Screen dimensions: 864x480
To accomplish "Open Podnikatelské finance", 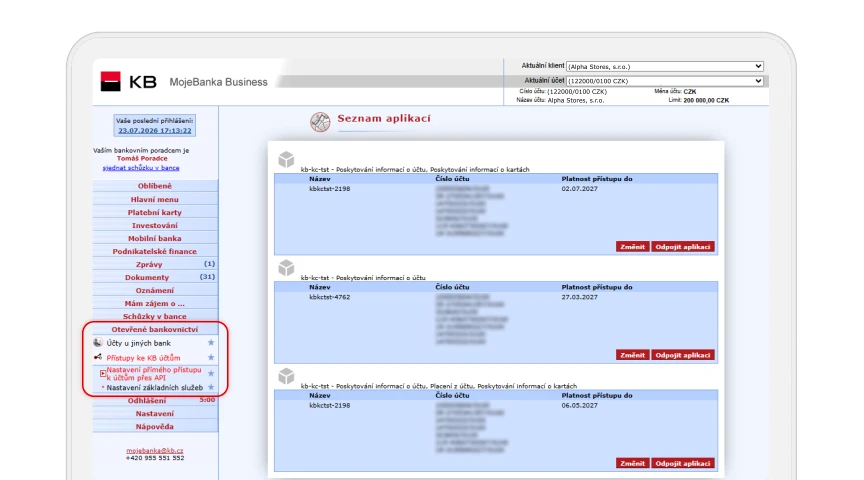I will pyautogui.click(x=155, y=251).
